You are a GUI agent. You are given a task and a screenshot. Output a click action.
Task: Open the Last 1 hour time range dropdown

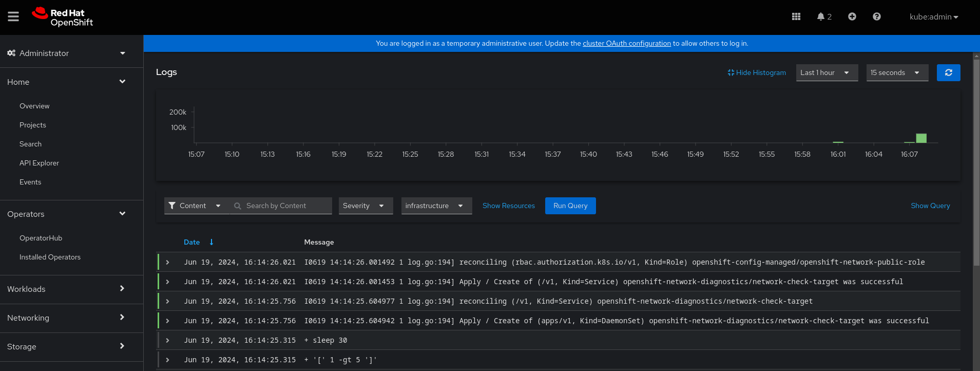tap(827, 72)
